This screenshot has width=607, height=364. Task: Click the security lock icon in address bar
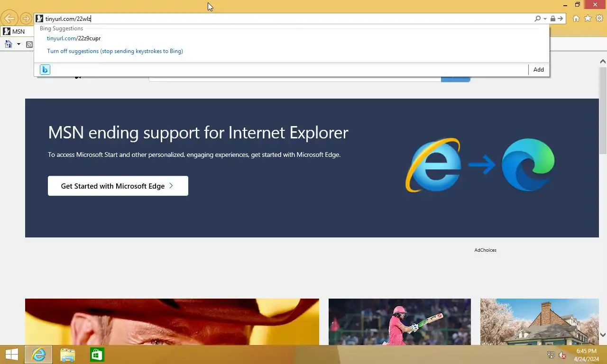coord(552,18)
